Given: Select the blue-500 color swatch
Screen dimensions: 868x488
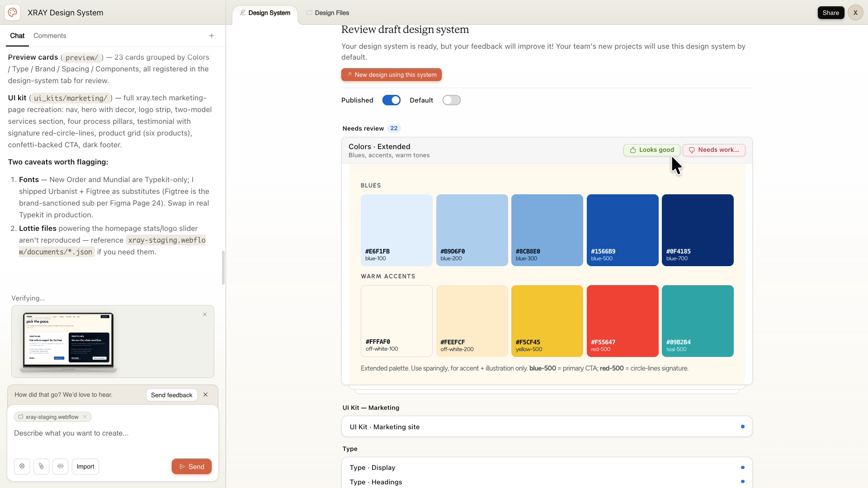Looking at the screenshot, I should click(x=623, y=230).
